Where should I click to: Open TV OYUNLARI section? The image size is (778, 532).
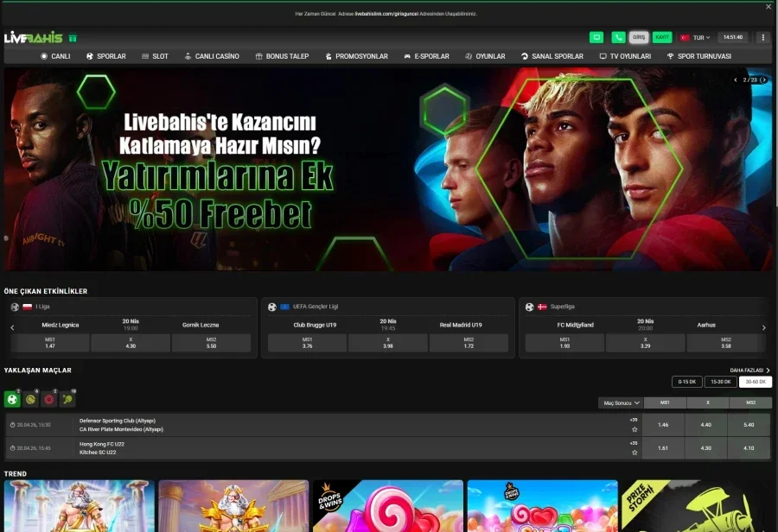pos(625,56)
